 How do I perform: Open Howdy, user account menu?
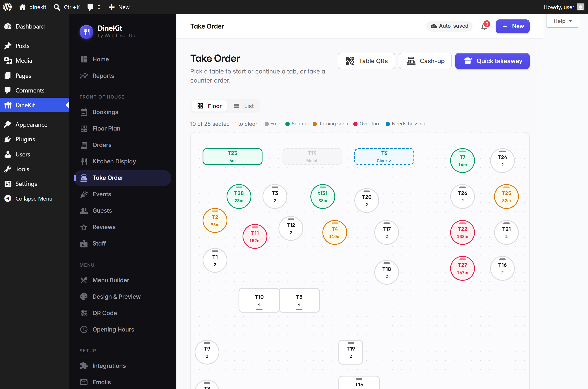564,7
